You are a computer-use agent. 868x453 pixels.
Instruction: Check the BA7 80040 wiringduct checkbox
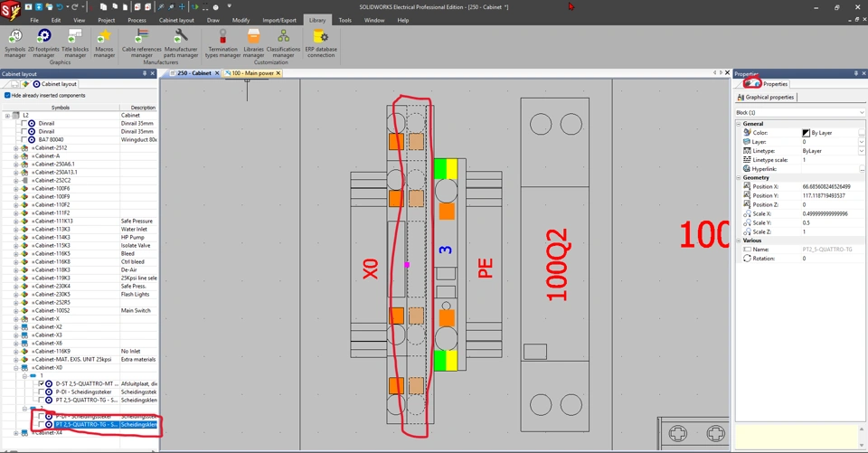[24, 139]
